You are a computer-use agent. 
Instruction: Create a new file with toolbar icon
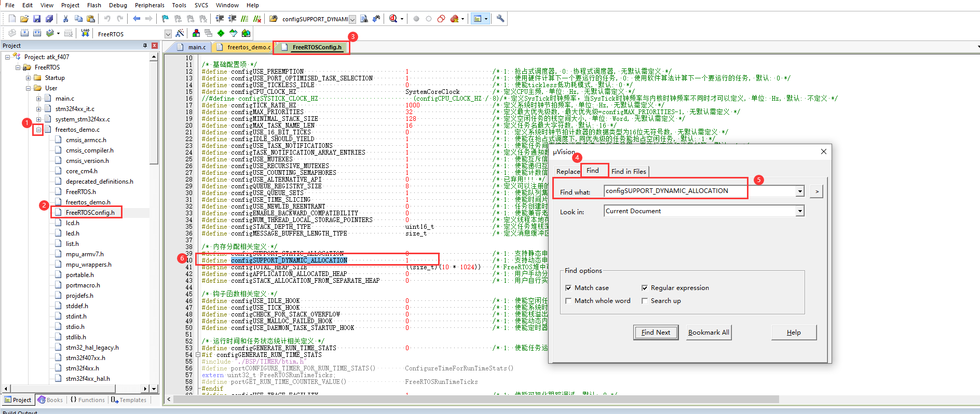tap(12, 19)
